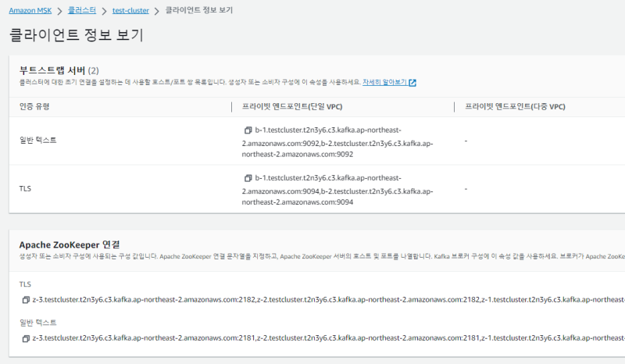Click the chevron after 클러스터 breadcrumb
Viewport: 625px width, 364px height.
point(104,11)
